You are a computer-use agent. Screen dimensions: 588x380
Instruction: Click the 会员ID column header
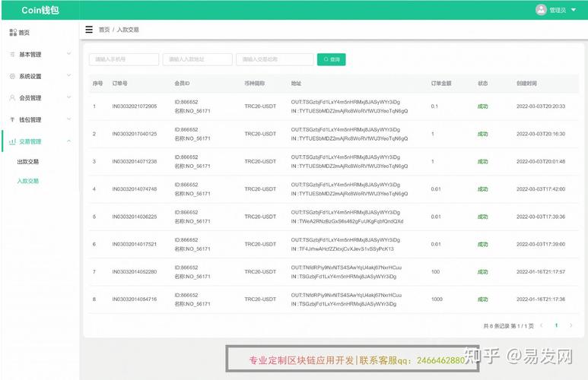[182, 83]
